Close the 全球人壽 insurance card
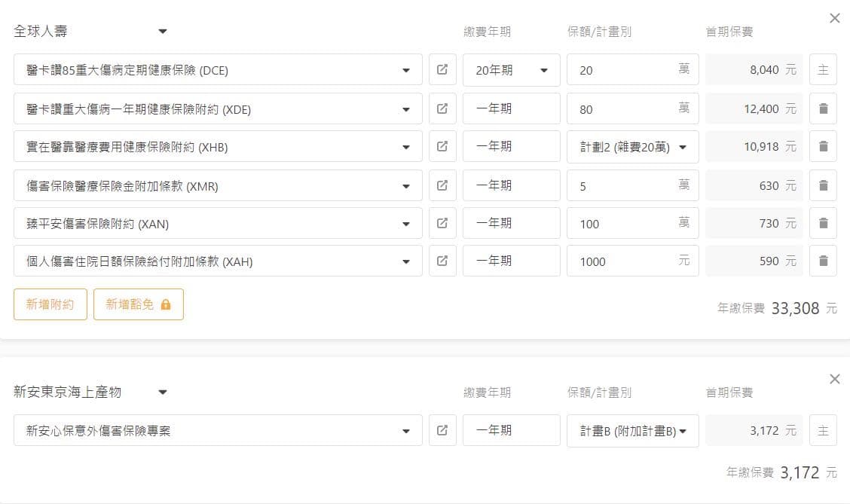The image size is (850, 504). click(834, 18)
